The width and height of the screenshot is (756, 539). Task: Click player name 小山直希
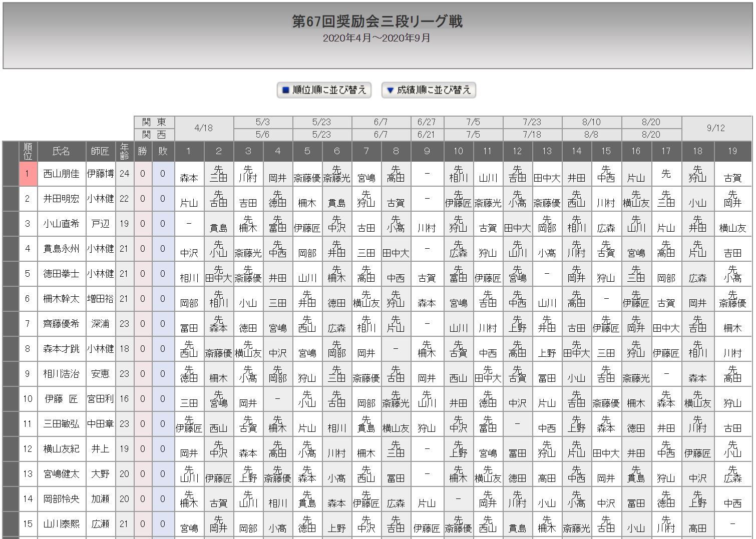61,224
